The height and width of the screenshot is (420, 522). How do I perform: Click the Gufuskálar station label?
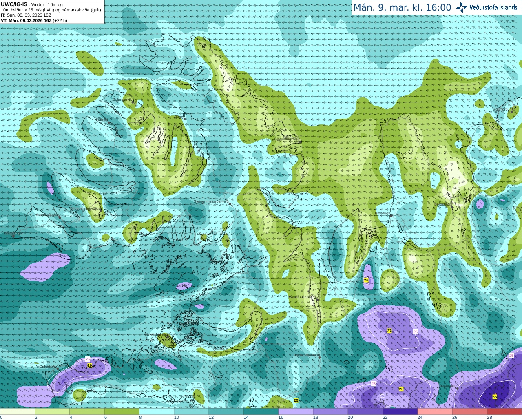[x=47, y=367]
